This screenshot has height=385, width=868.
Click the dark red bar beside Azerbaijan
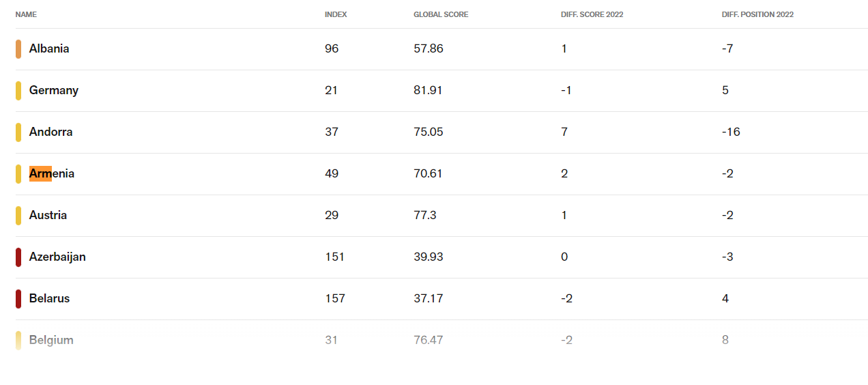click(18, 257)
